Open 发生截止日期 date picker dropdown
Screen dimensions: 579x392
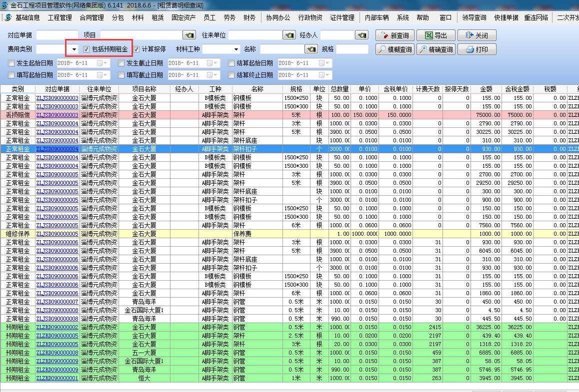pyautogui.click(x=215, y=63)
